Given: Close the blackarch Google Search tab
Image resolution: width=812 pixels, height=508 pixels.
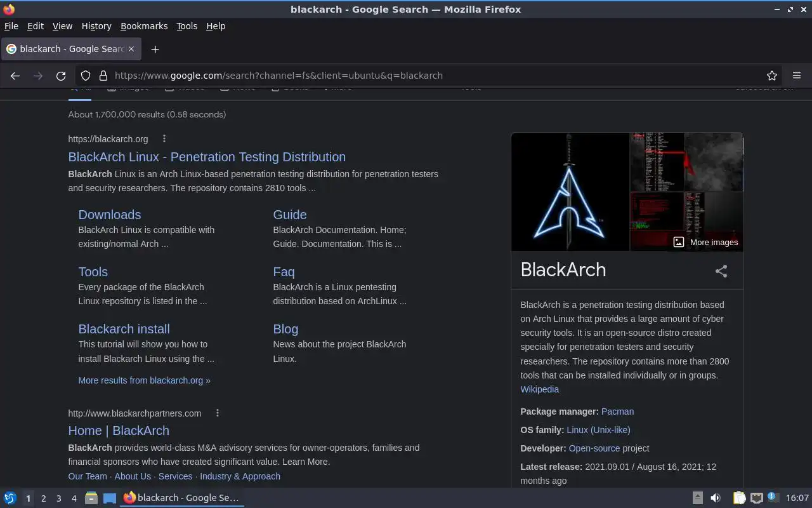Looking at the screenshot, I should tap(131, 49).
